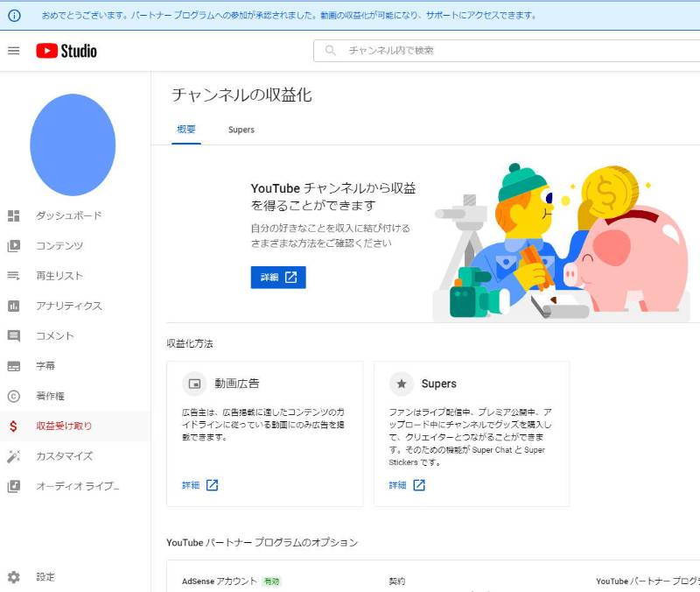Click the partner program approval banner text
Viewport: 700px width, 592px height.
point(289,16)
